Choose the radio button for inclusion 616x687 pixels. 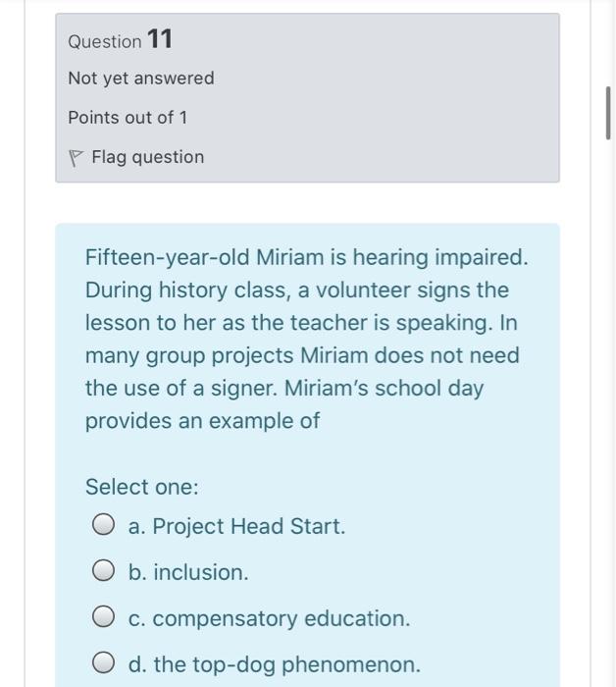[x=104, y=570]
